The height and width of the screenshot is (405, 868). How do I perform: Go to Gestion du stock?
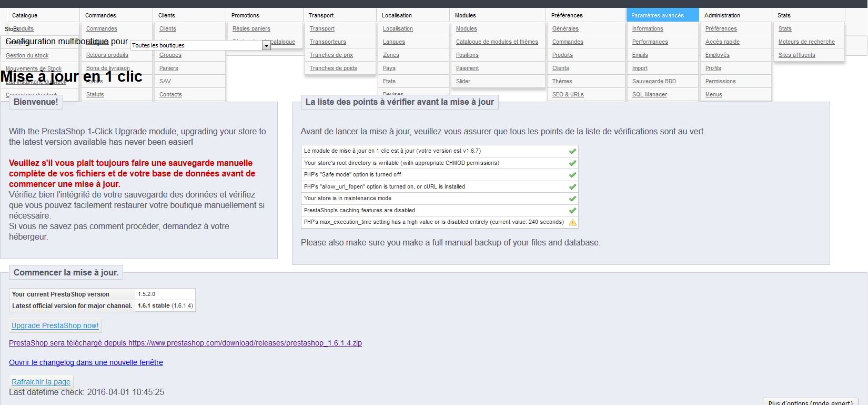(x=27, y=55)
